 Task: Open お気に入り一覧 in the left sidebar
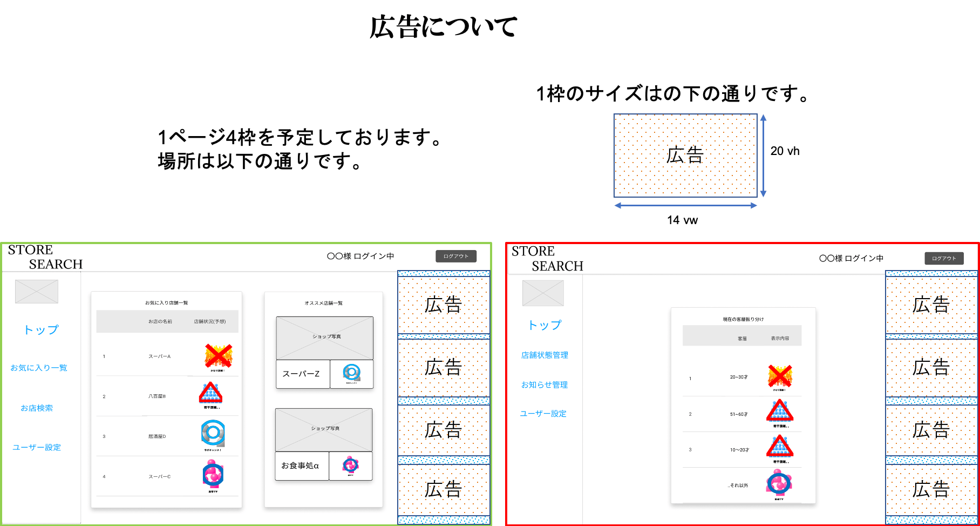39,368
